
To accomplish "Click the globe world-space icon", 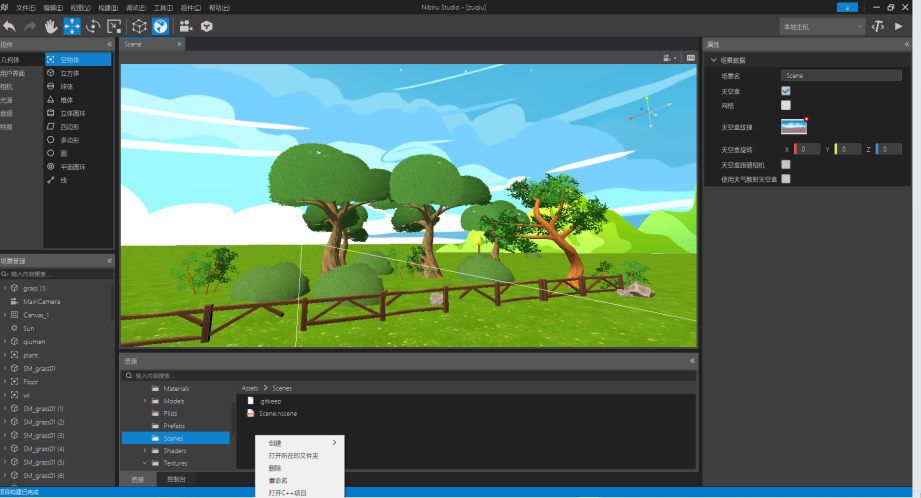I will click(160, 26).
